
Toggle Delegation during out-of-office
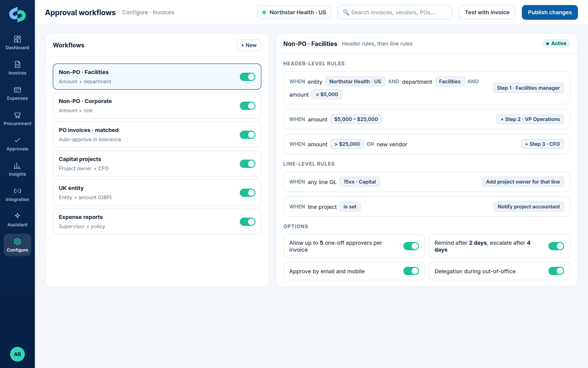pyautogui.click(x=556, y=271)
